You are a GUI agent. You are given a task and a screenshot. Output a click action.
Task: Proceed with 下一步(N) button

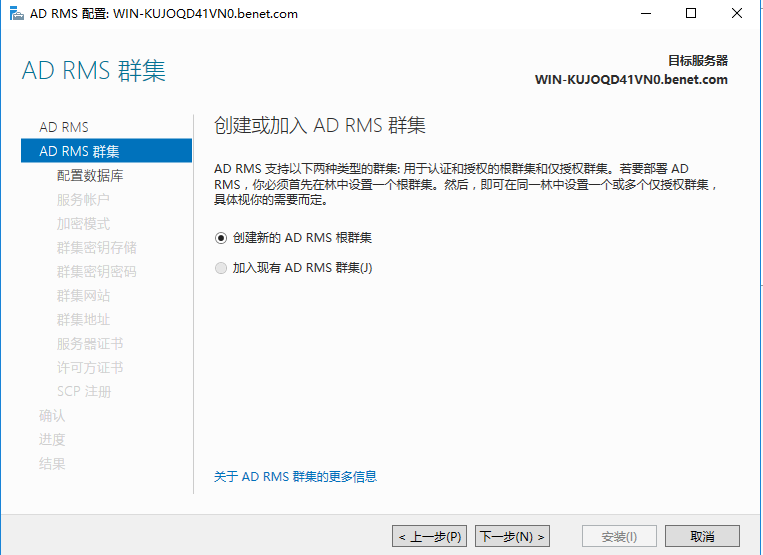point(512,536)
